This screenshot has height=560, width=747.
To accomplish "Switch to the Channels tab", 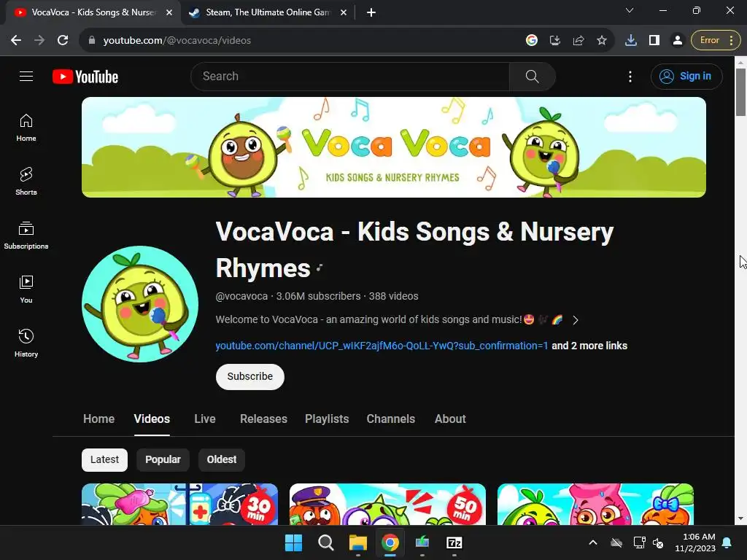I will [391, 419].
